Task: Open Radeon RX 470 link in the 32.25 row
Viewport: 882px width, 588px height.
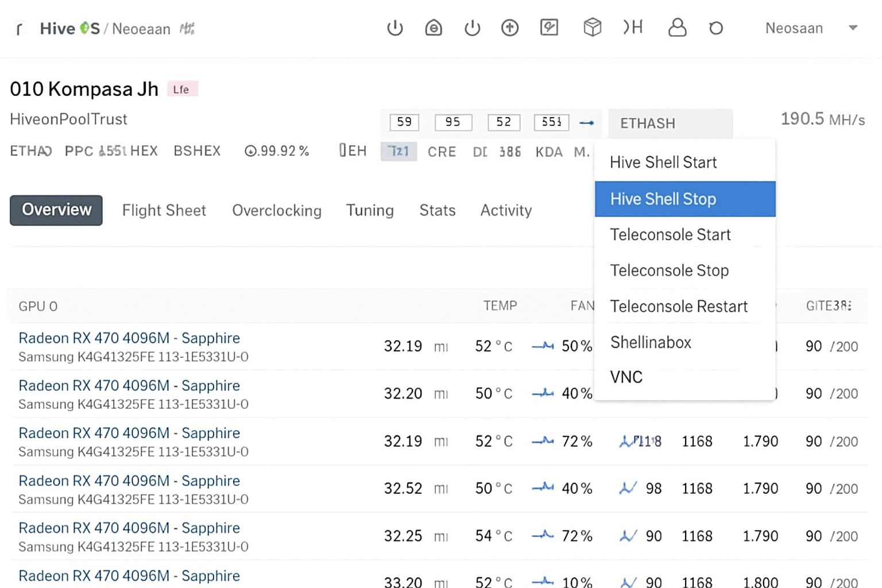Action: point(129,528)
